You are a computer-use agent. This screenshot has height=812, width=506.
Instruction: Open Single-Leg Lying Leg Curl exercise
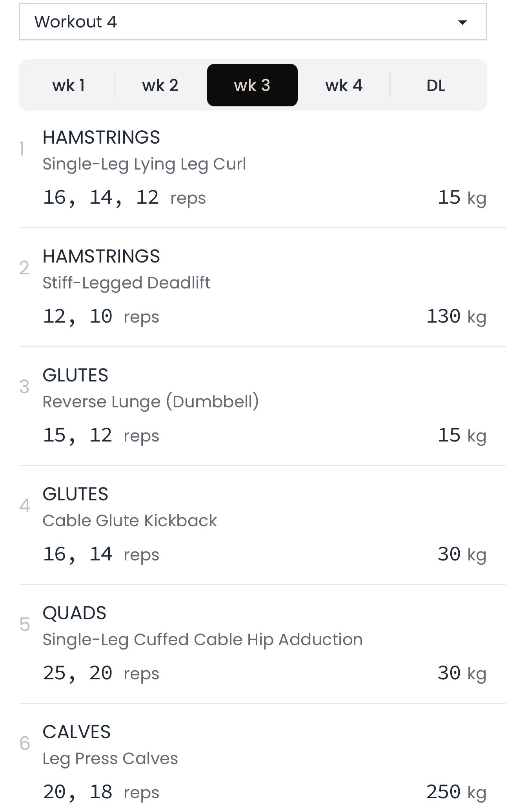click(x=144, y=164)
